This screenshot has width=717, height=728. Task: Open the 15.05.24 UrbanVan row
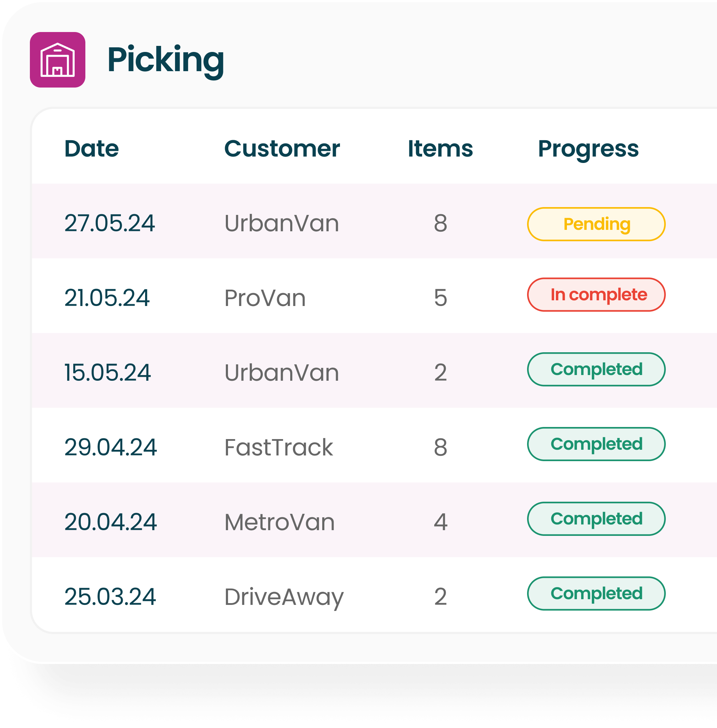coord(374,370)
